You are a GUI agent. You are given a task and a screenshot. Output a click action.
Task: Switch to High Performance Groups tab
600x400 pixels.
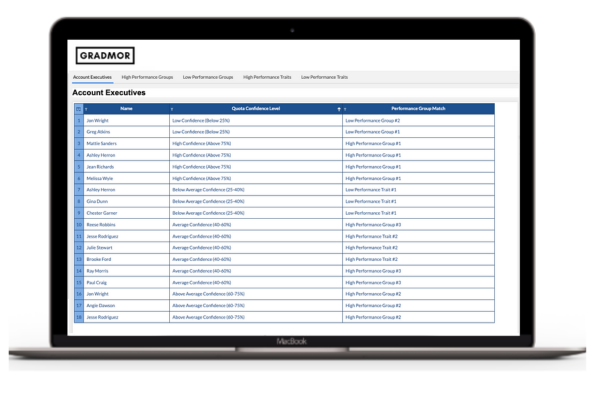coord(147,77)
